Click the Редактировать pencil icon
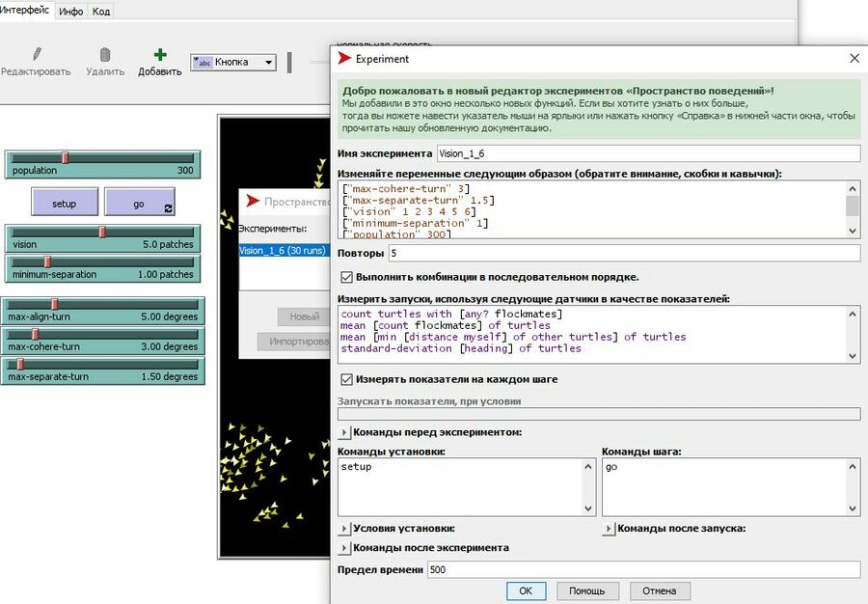The width and height of the screenshot is (868, 604). click(37, 55)
